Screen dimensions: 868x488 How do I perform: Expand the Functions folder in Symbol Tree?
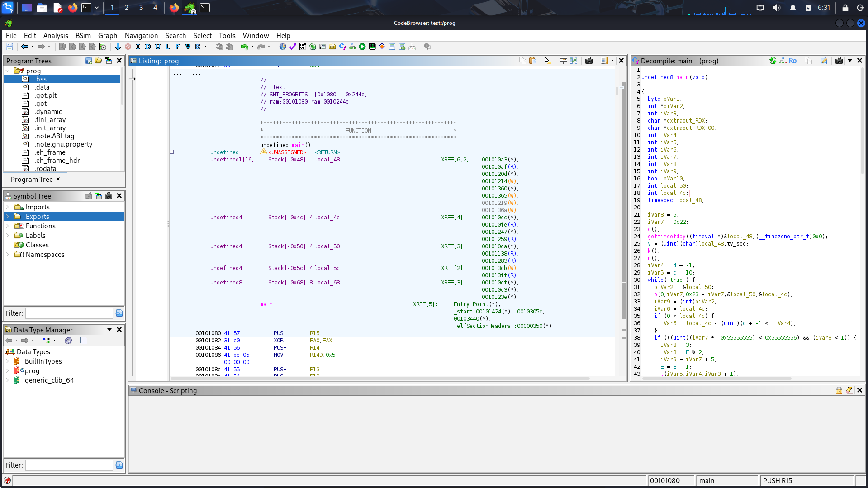pyautogui.click(x=7, y=226)
